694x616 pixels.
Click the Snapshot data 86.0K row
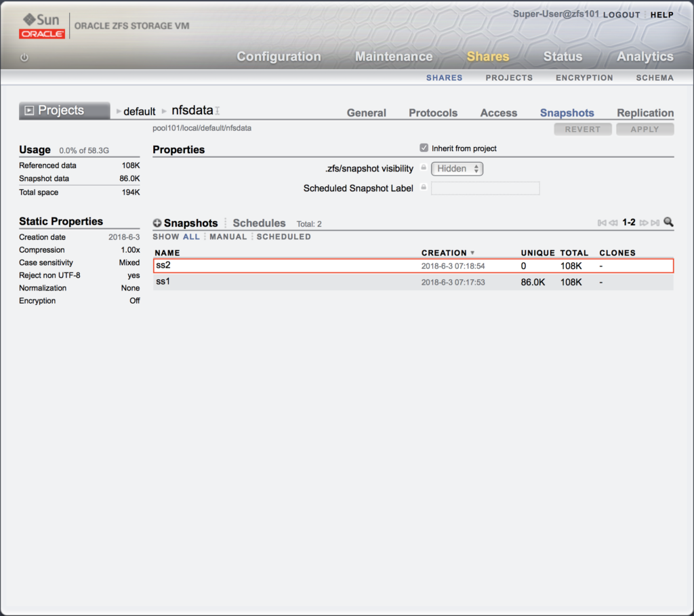pyautogui.click(x=79, y=179)
